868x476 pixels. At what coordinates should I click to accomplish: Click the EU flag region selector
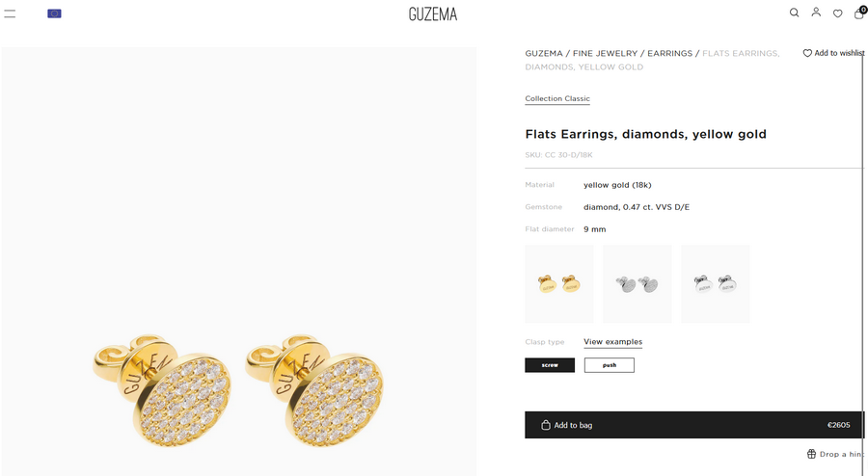click(54, 13)
